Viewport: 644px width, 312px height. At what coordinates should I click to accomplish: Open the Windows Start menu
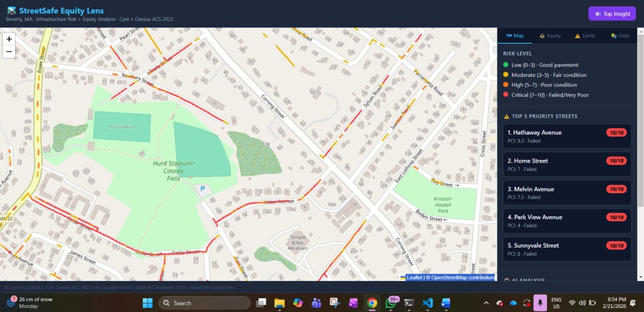[x=147, y=303]
